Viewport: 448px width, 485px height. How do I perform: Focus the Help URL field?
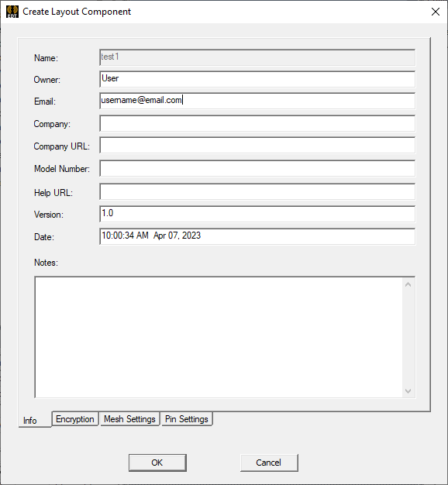[x=257, y=192]
